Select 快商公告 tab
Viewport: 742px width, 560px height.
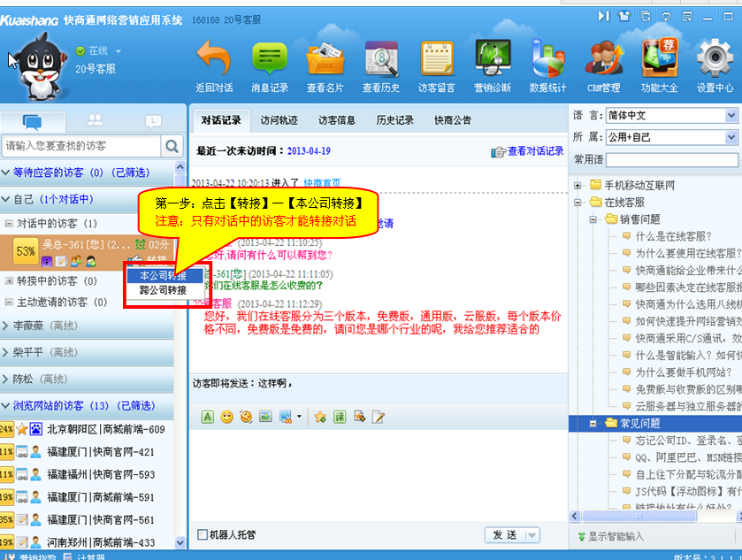click(x=453, y=120)
